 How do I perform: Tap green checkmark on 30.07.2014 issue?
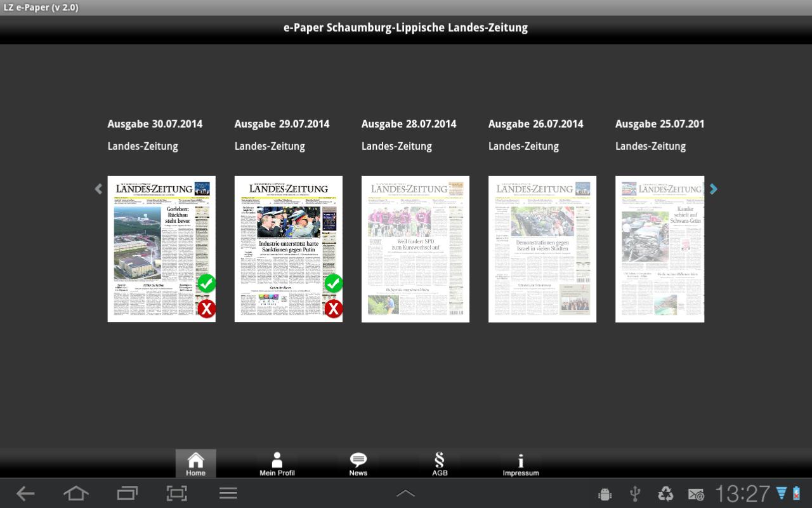(207, 283)
